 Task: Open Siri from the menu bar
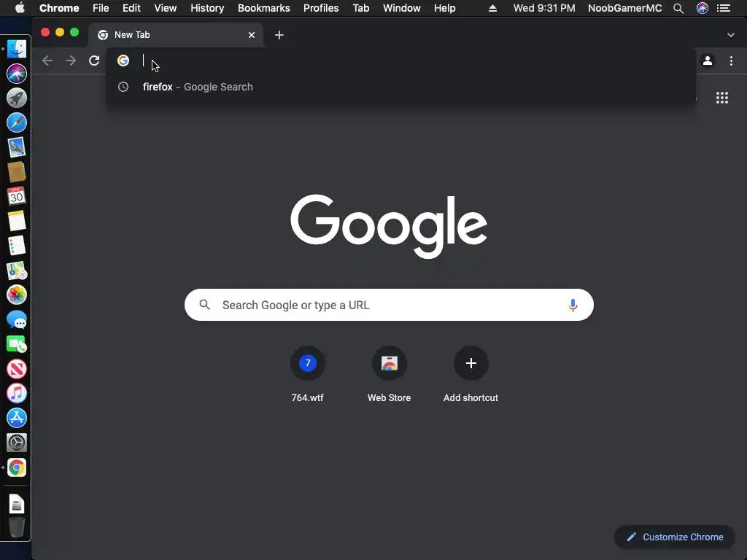[x=703, y=8]
